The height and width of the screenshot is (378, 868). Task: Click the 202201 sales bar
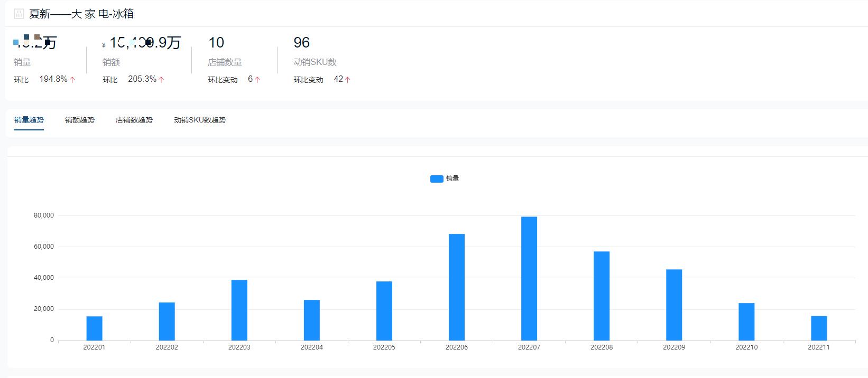tap(94, 328)
